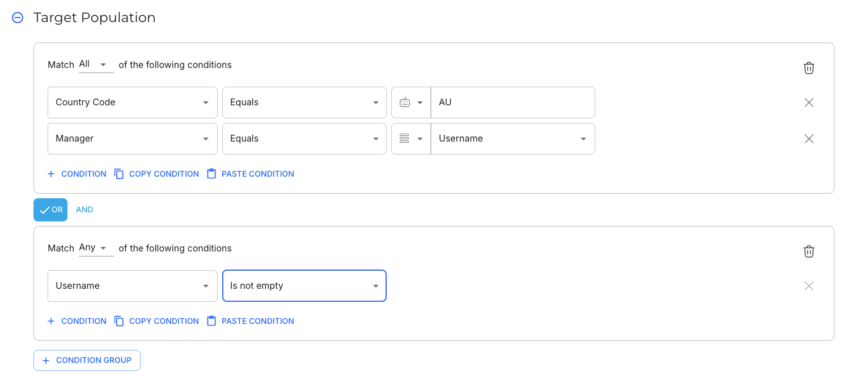The height and width of the screenshot is (376, 868).
Task: Collapse the Target Population section
Action: click(18, 18)
